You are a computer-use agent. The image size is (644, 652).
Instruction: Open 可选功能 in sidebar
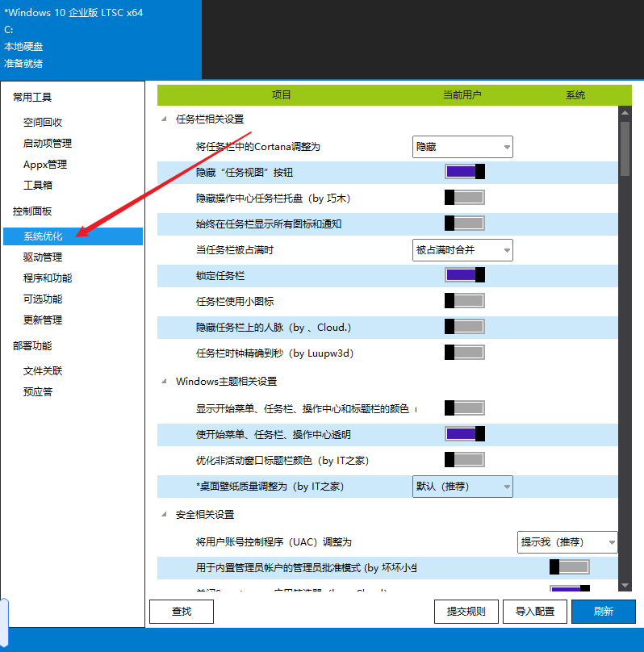point(43,299)
